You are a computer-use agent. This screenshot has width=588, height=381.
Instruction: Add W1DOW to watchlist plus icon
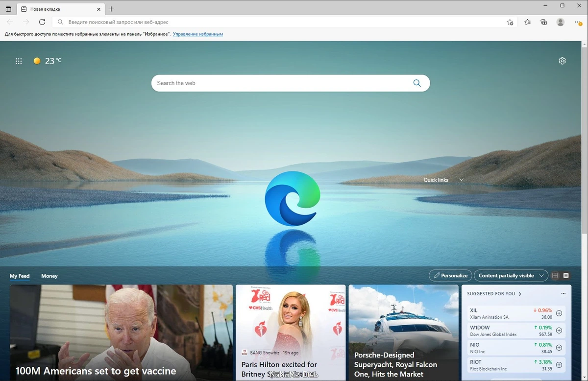click(x=559, y=331)
